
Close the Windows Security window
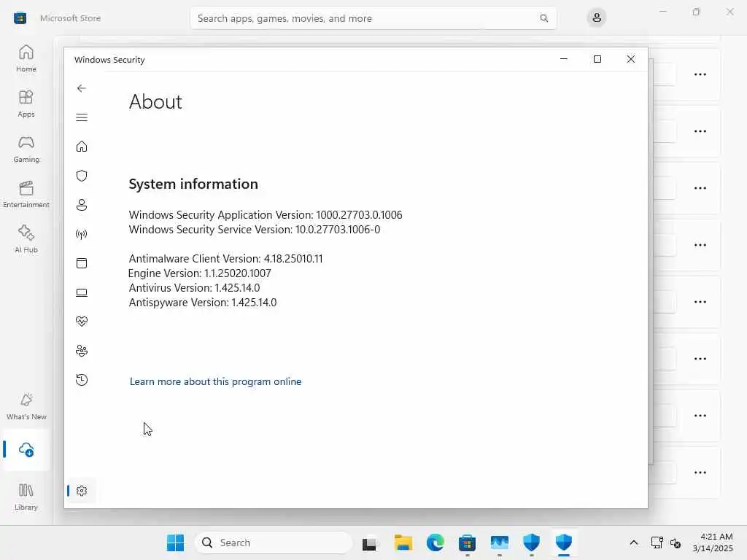pos(631,59)
